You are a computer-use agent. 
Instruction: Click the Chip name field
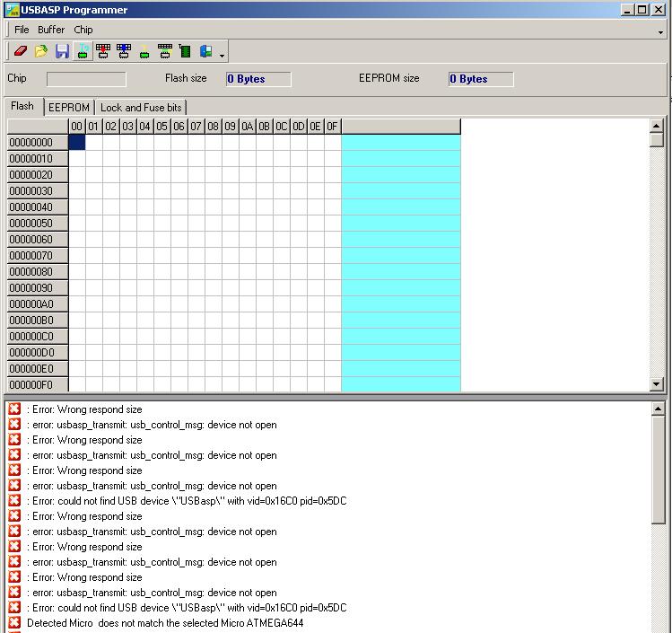[x=86, y=79]
